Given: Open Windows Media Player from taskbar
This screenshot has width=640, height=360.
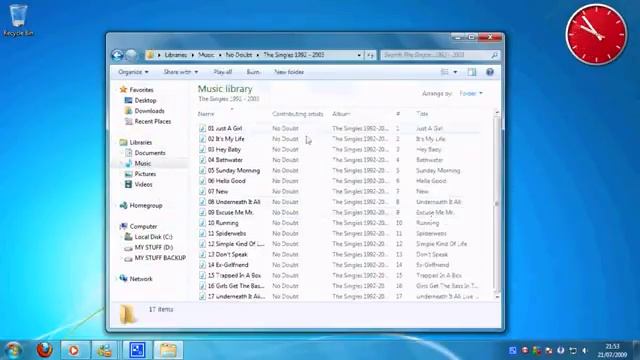Looking at the screenshot, I should click(74, 350).
